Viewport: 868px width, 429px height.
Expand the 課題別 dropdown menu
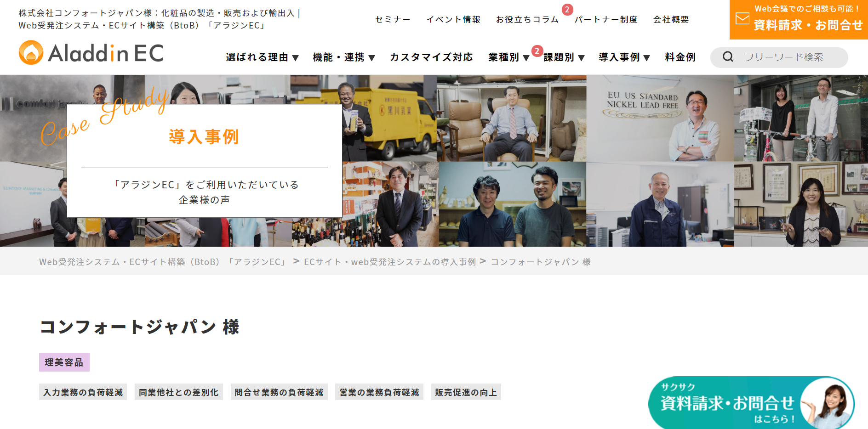pyautogui.click(x=564, y=57)
